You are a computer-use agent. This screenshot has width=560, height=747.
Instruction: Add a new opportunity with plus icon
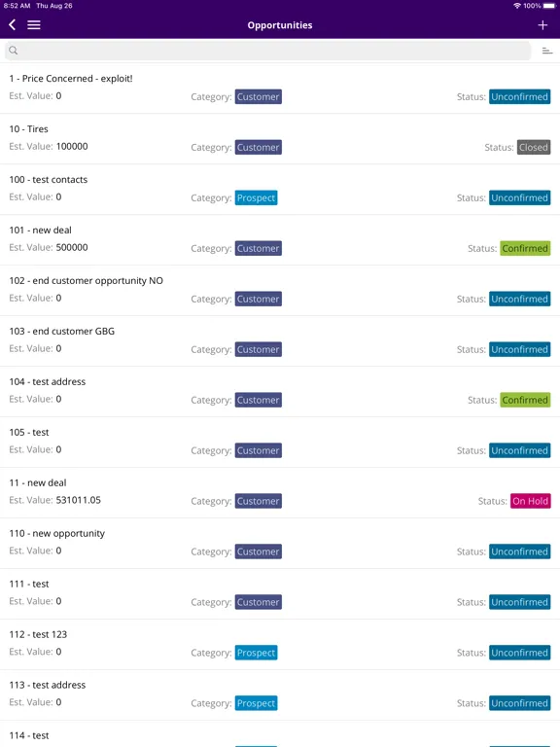click(x=542, y=24)
